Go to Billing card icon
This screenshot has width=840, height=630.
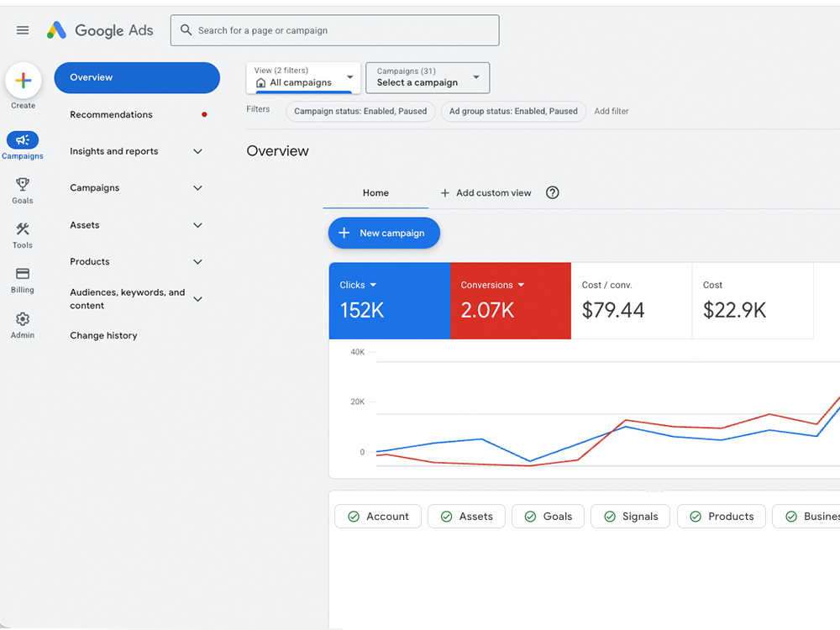coord(23,274)
